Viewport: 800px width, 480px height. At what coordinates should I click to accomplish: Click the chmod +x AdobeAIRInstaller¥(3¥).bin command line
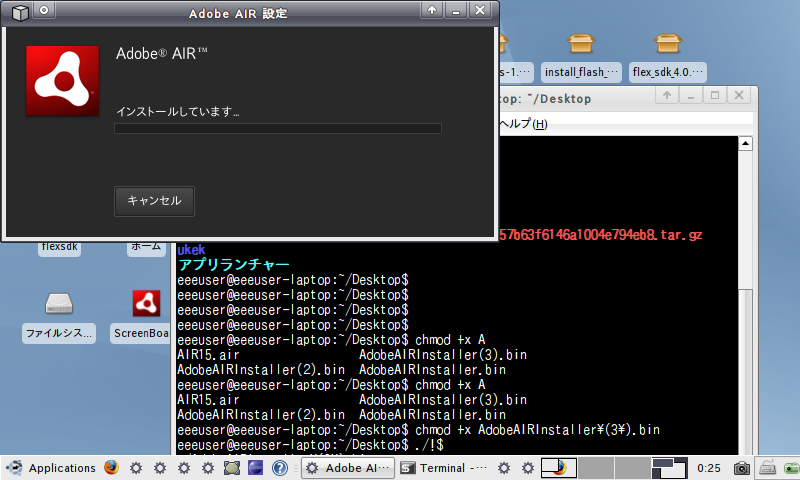pyautogui.click(x=418, y=430)
